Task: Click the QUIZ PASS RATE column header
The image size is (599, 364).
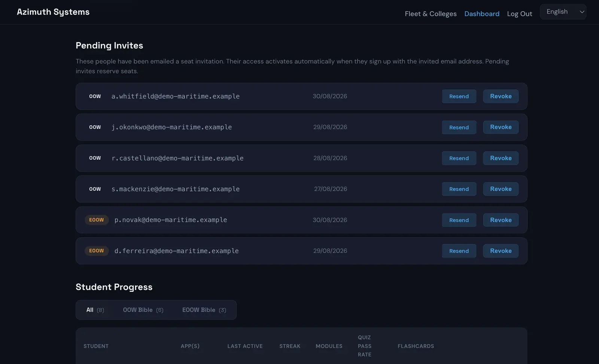Action: (x=365, y=346)
